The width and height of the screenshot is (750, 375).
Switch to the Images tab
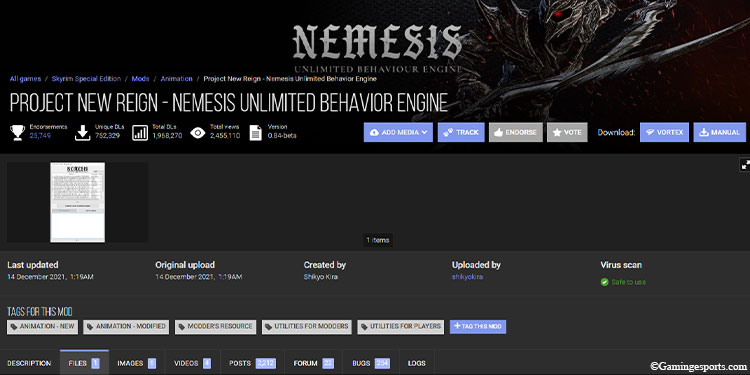(x=136, y=364)
